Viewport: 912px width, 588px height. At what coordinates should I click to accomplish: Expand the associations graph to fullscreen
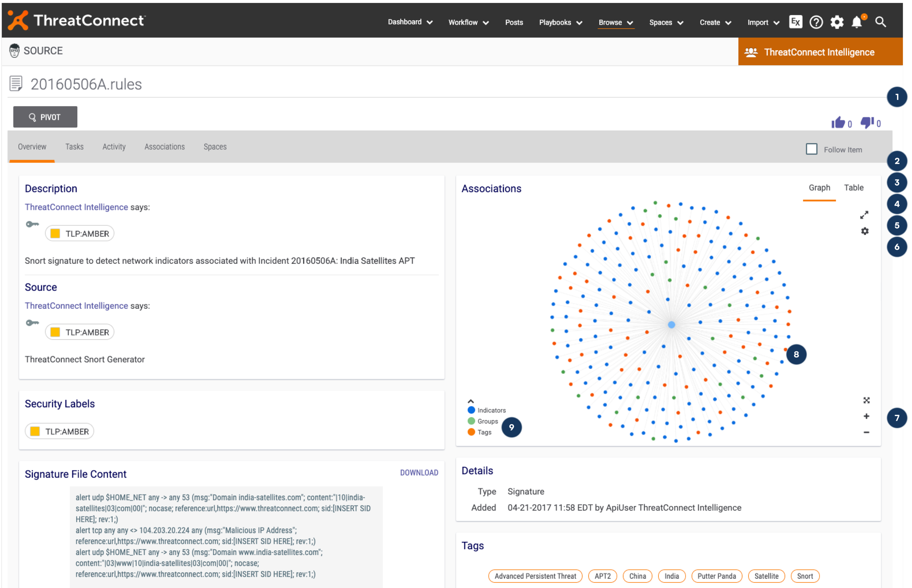point(864,215)
